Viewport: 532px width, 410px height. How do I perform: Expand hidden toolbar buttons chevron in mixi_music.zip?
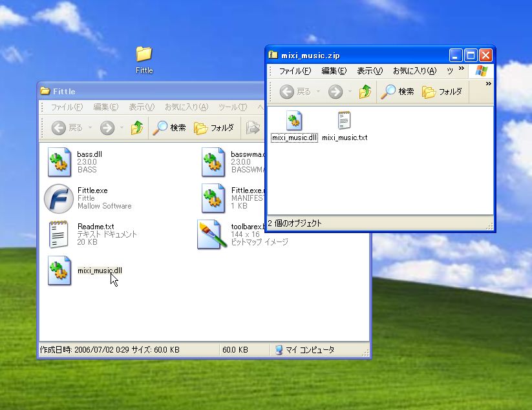[489, 84]
